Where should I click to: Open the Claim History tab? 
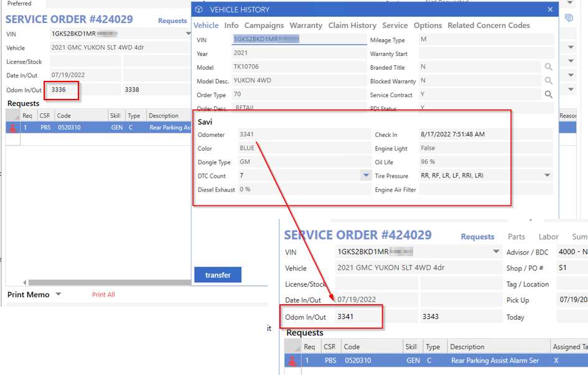(x=352, y=25)
